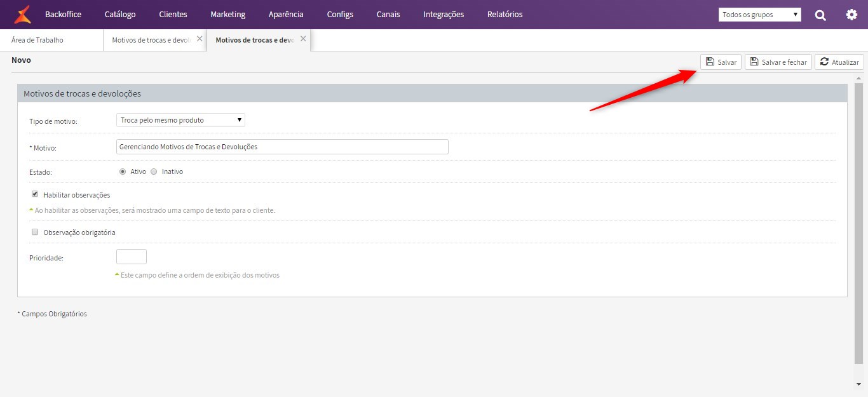
Task: Select the Ativo radio button
Action: (x=123, y=172)
